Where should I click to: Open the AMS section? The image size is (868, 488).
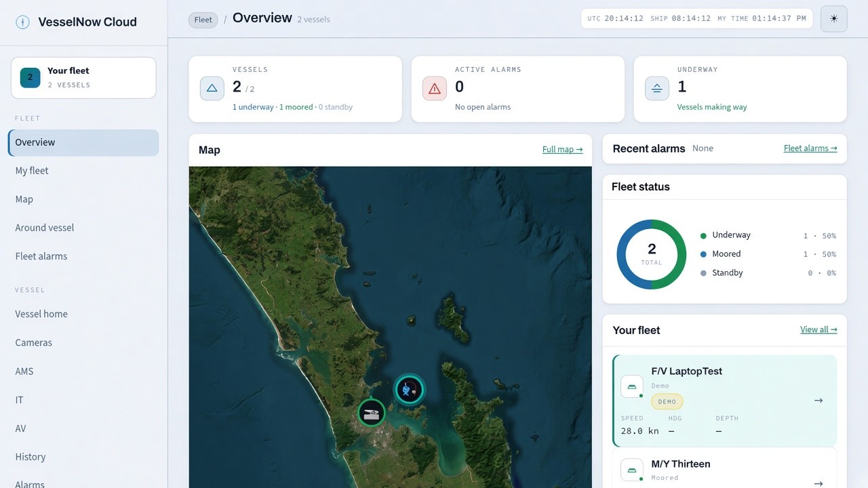(83, 371)
